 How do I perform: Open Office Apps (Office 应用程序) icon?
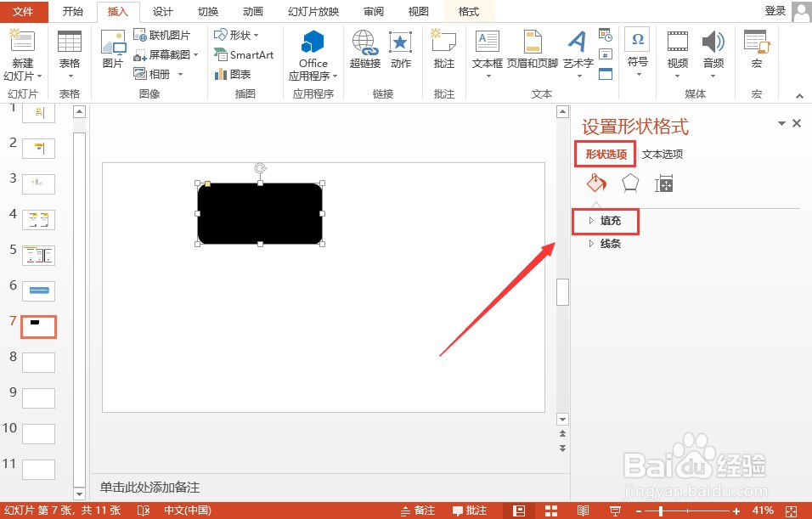(x=313, y=42)
